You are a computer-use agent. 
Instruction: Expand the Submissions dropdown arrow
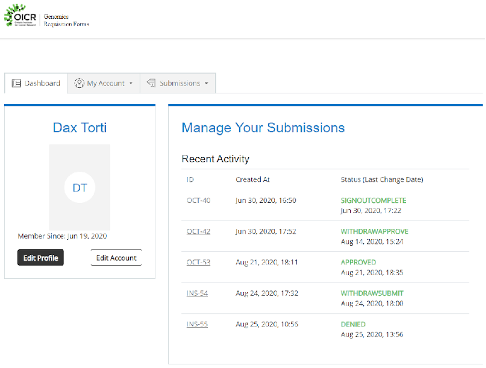[x=207, y=83]
